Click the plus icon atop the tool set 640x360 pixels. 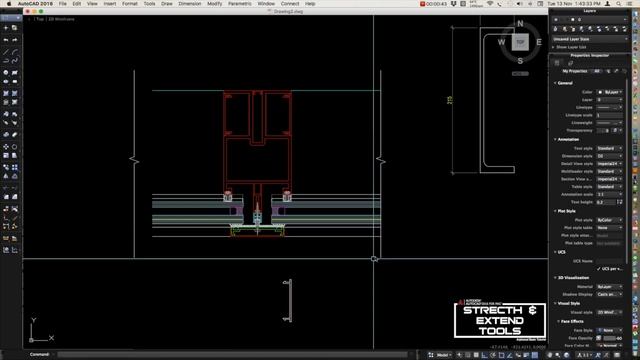[x=6, y=28]
